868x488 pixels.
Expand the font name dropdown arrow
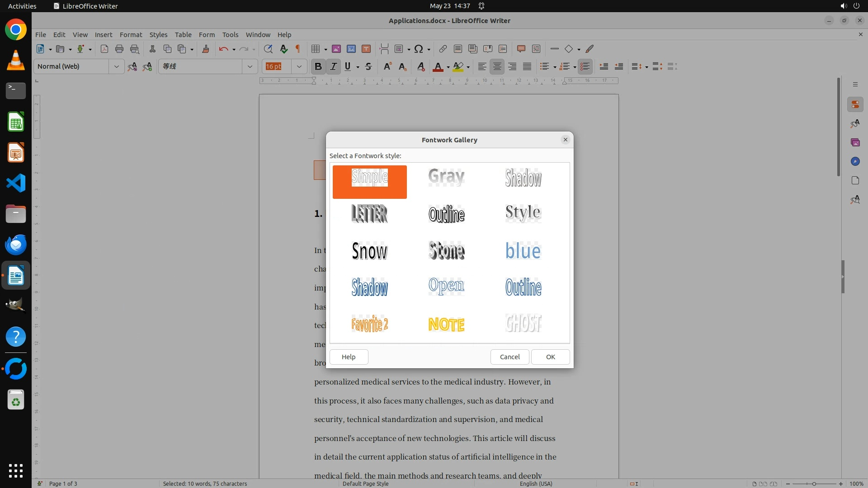250,66
